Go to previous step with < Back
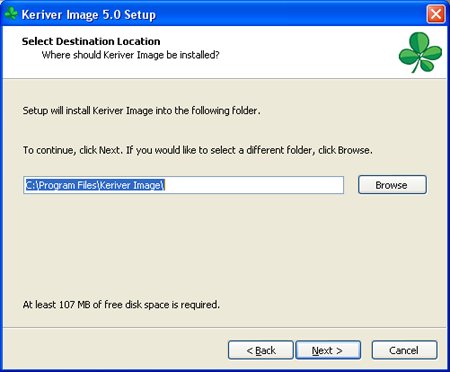Viewport: 450px width, 372px height. pos(261,350)
